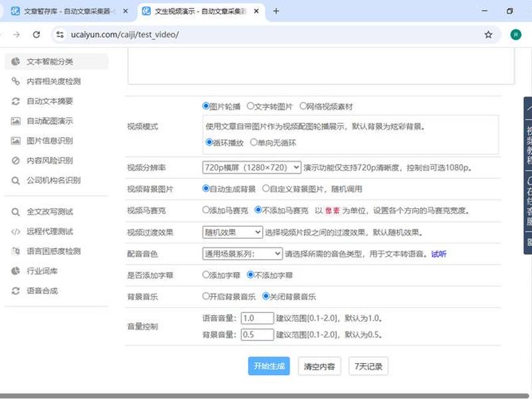Click the 公司机构名识别 search icon
This screenshot has width=532, height=399.
pyautogui.click(x=15, y=180)
